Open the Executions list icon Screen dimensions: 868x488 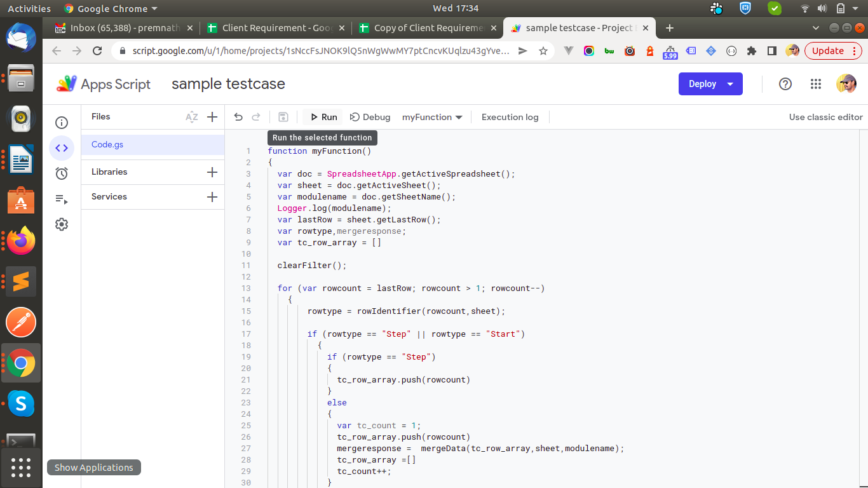(x=62, y=199)
